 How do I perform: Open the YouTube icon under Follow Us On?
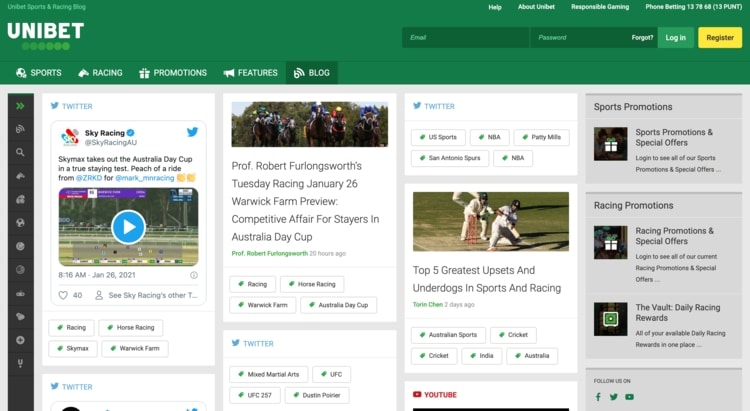click(629, 397)
